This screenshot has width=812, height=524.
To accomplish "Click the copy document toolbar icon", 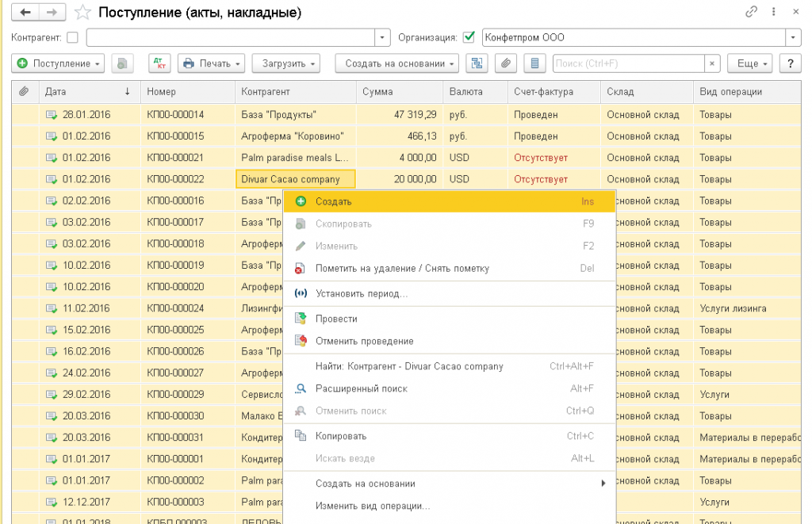I will 122,63.
